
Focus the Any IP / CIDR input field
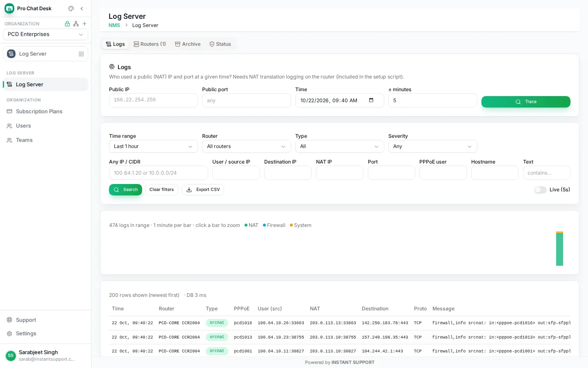(158, 173)
